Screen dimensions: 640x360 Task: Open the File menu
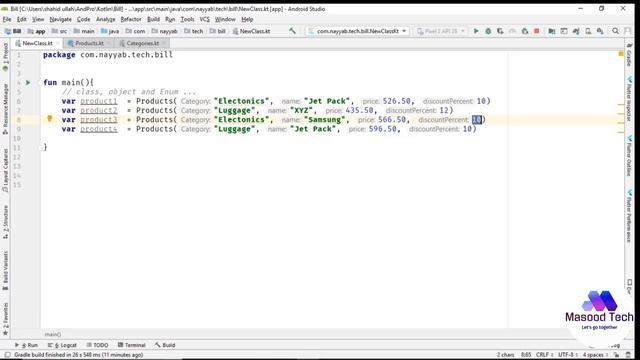[x=7, y=19]
